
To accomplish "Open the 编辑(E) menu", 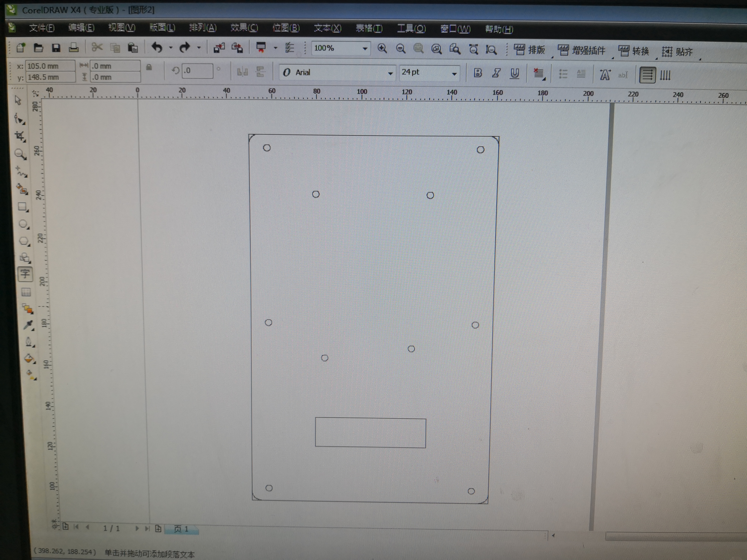I will coord(81,28).
